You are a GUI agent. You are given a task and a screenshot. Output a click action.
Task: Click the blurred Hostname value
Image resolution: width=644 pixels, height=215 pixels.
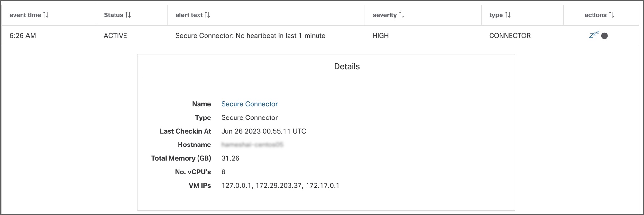pos(252,145)
